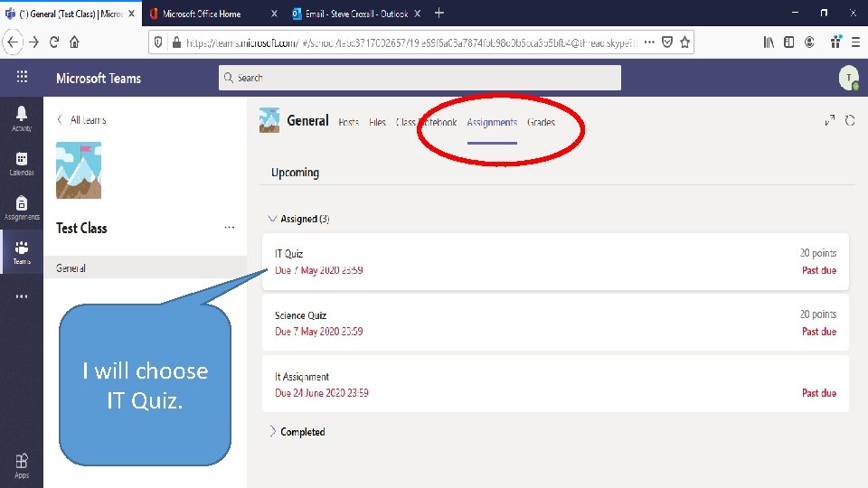Click 'Due 24 June 2020 23:59' text
Image resolution: width=868 pixels, height=488 pixels.
pos(322,393)
